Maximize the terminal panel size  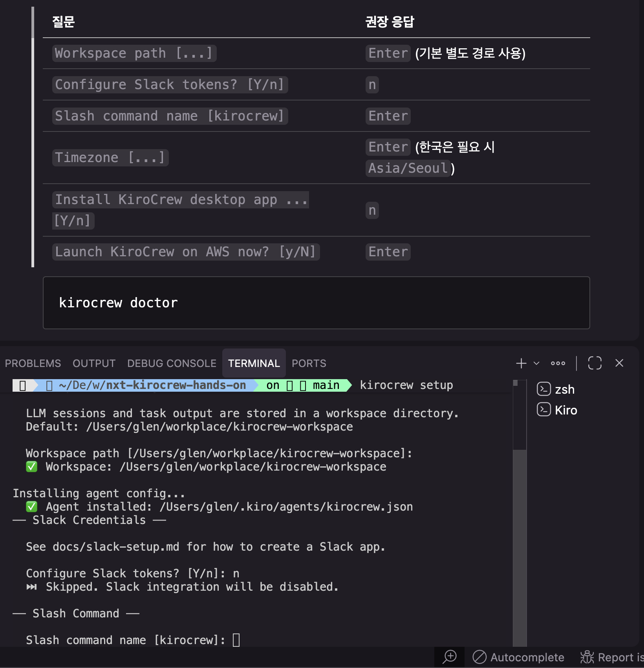point(595,363)
